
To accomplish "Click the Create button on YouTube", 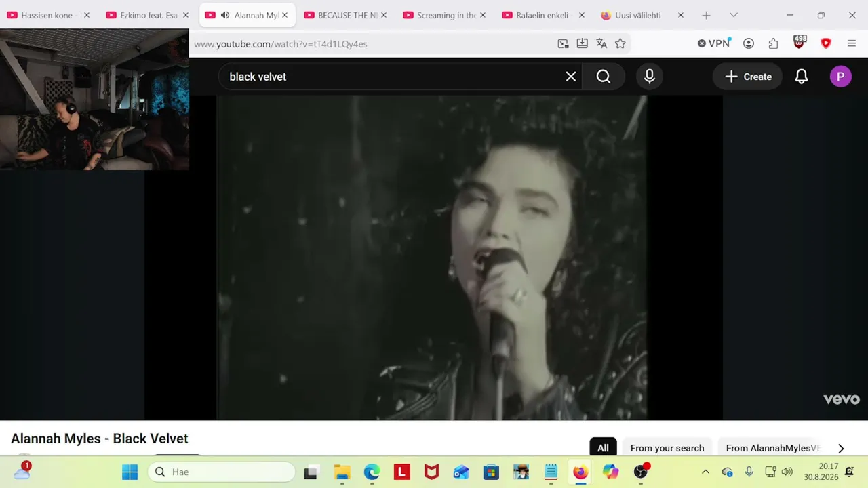I will (747, 77).
